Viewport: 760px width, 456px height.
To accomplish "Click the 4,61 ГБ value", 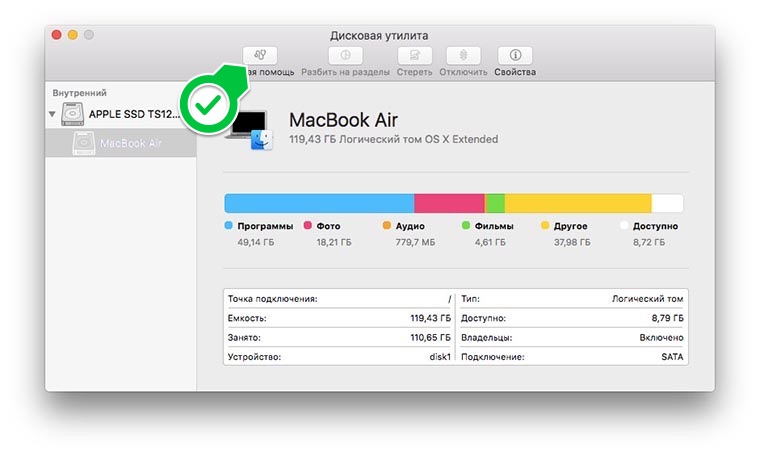I will (490, 242).
